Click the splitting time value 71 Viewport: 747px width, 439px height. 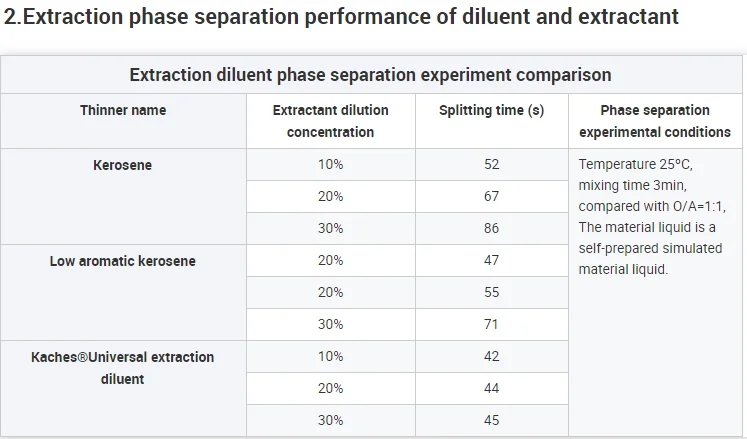[491, 325]
